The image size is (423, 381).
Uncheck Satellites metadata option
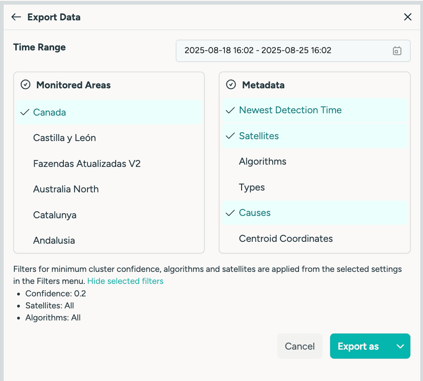315,136
